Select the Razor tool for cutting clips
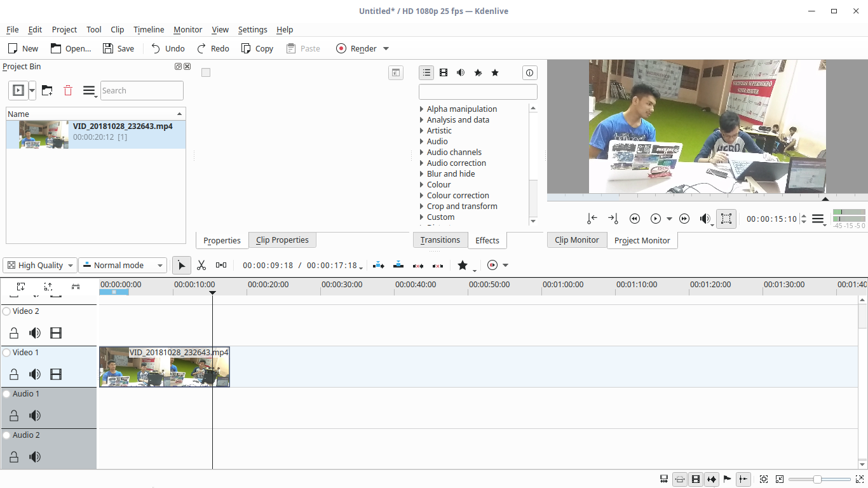 click(x=201, y=265)
